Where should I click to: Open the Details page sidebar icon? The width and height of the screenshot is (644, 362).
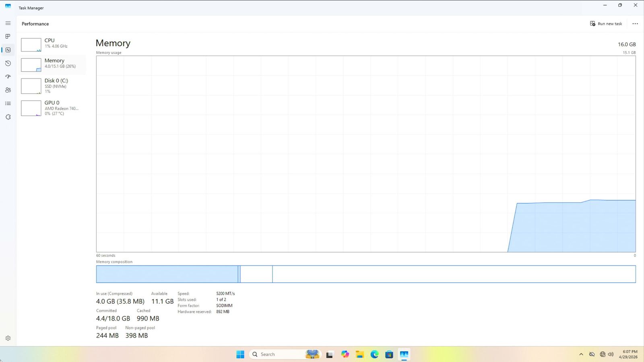8,103
